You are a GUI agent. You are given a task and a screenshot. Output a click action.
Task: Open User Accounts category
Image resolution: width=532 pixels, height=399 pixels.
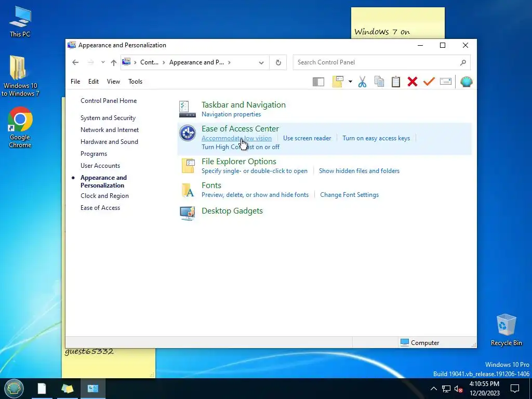pyautogui.click(x=100, y=166)
